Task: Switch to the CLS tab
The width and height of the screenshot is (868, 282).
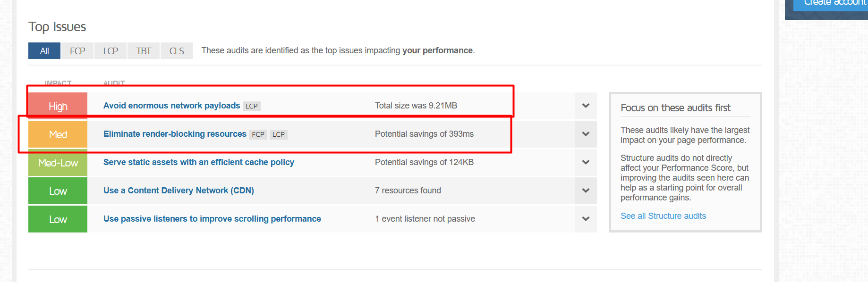Action: coord(177,51)
